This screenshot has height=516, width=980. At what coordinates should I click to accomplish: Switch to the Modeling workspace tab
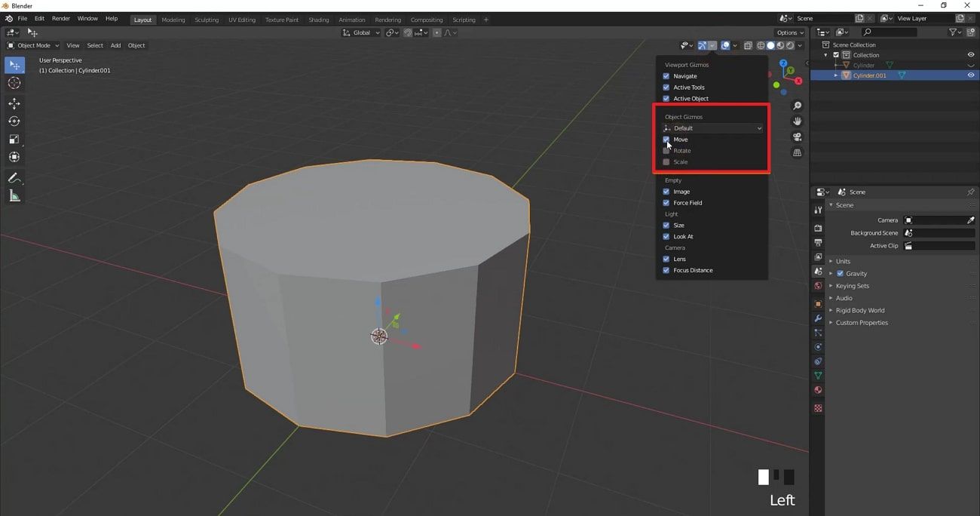tap(173, 20)
